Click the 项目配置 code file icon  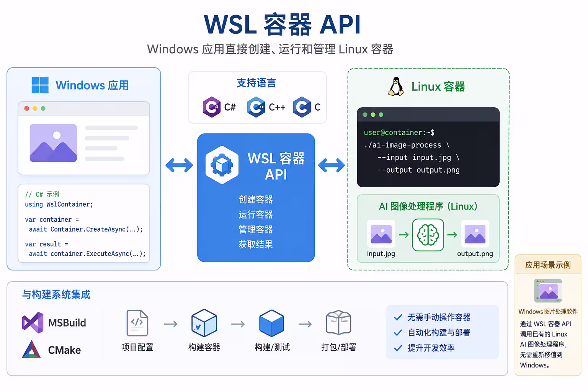point(137,323)
